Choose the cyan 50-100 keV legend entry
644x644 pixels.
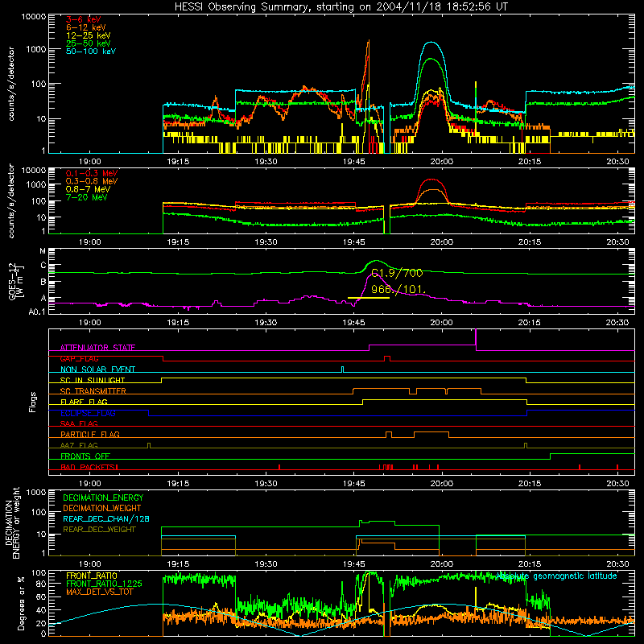[91, 52]
